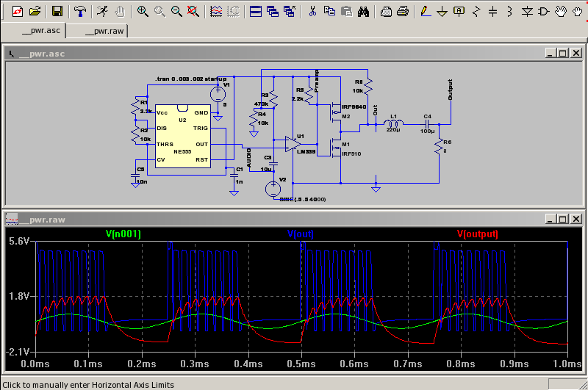Click the __pwr.raw waveform window title bar
Viewport: 588px width, 390px height.
point(294,220)
